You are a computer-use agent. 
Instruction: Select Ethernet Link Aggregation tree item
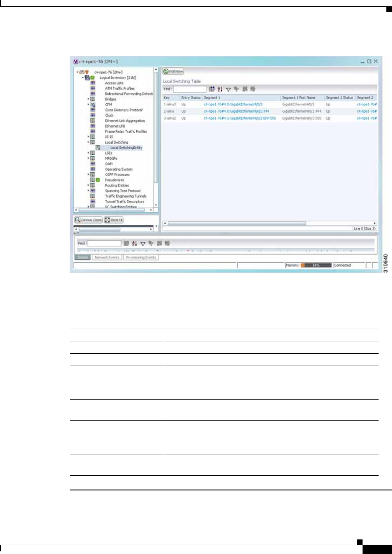[125, 121]
